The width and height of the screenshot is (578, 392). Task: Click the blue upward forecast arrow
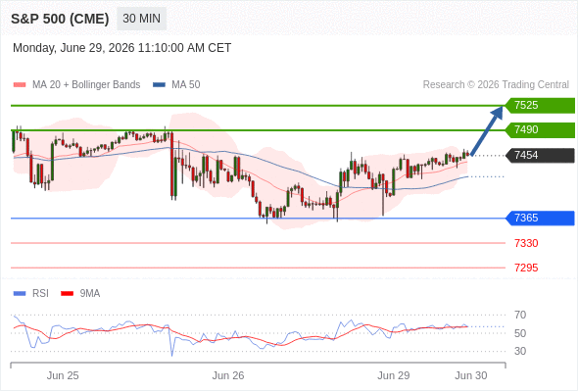(x=487, y=130)
